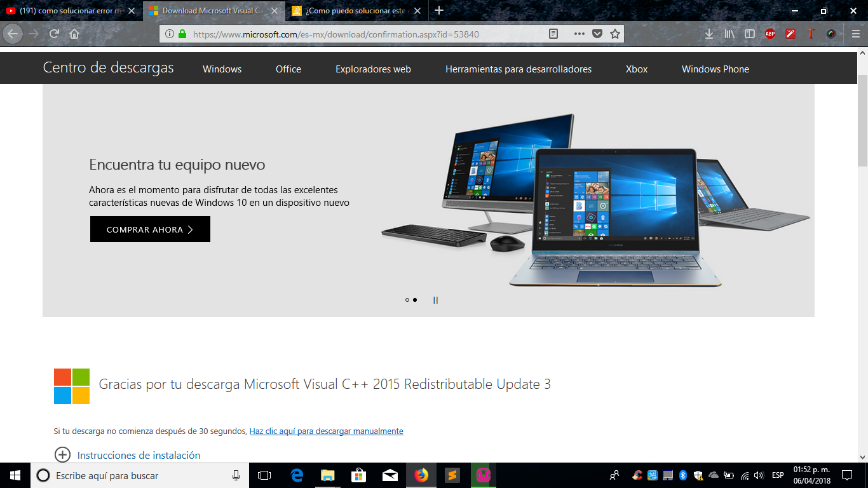Open Sublime Text from taskbar
This screenshot has height=488, width=868.
coord(452,475)
